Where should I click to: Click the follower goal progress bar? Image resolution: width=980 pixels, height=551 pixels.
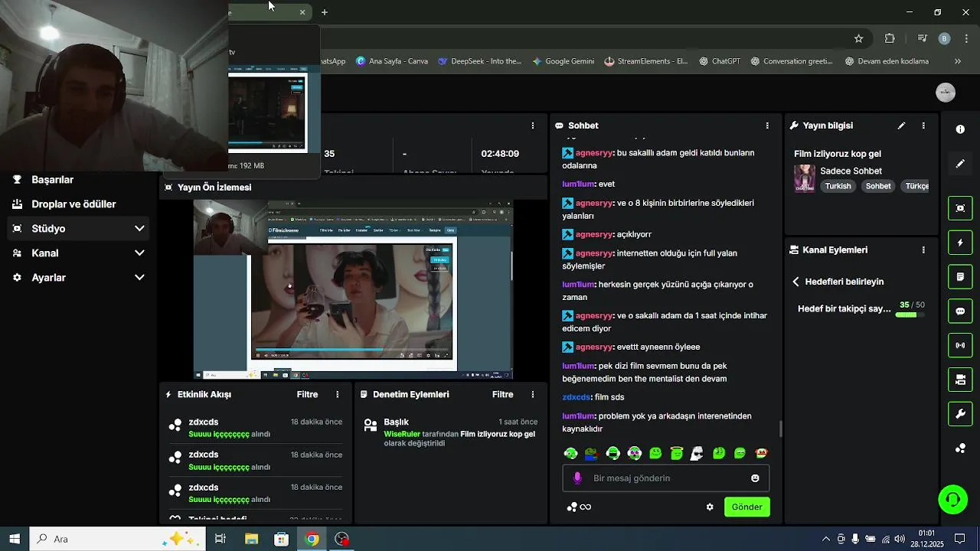click(x=910, y=315)
